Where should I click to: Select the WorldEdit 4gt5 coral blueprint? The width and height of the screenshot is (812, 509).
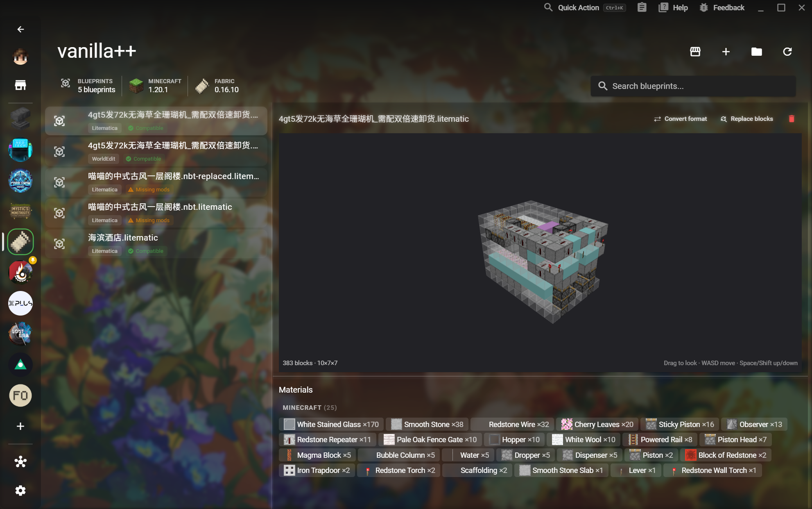(x=156, y=152)
